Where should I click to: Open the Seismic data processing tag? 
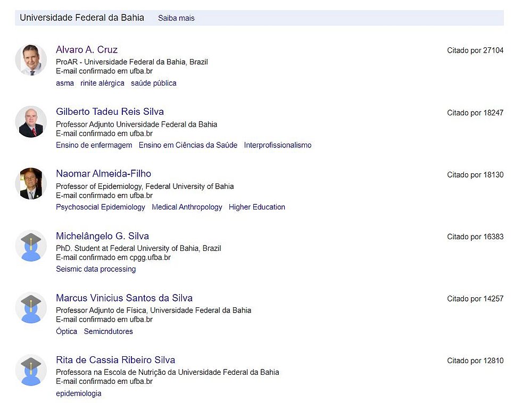point(96,269)
